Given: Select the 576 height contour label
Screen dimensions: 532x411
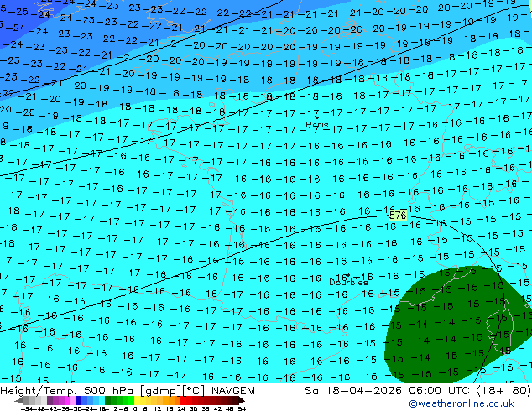Looking at the screenshot, I should (x=398, y=215).
